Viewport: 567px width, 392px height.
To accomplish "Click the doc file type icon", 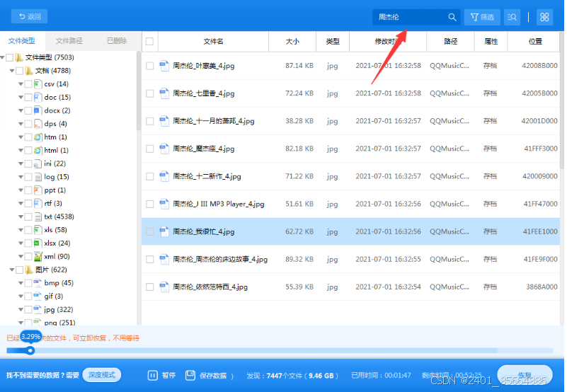I will [38, 97].
